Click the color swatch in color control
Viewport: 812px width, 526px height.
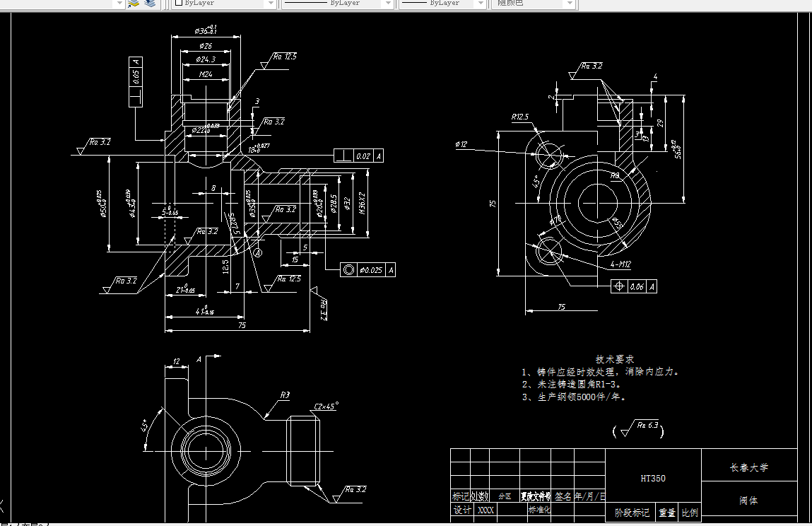(x=177, y=4)
